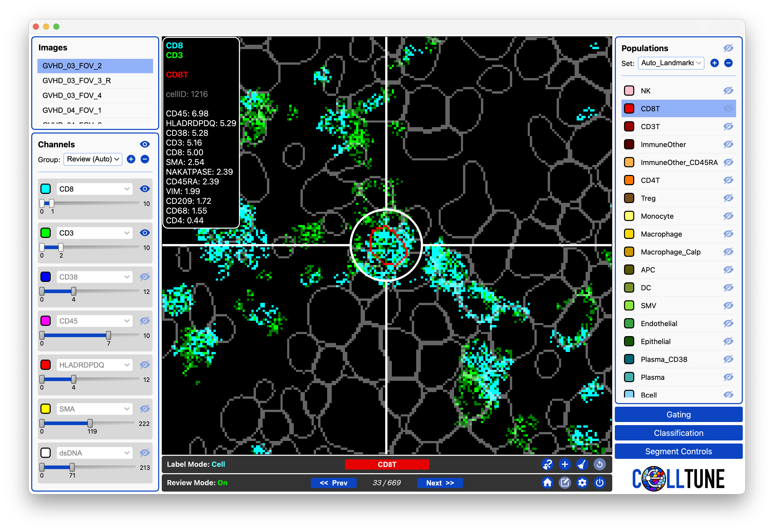This screenshot has width=774, height=532.
Task: Click the pencil edit note icon
Action: [565, 482]
